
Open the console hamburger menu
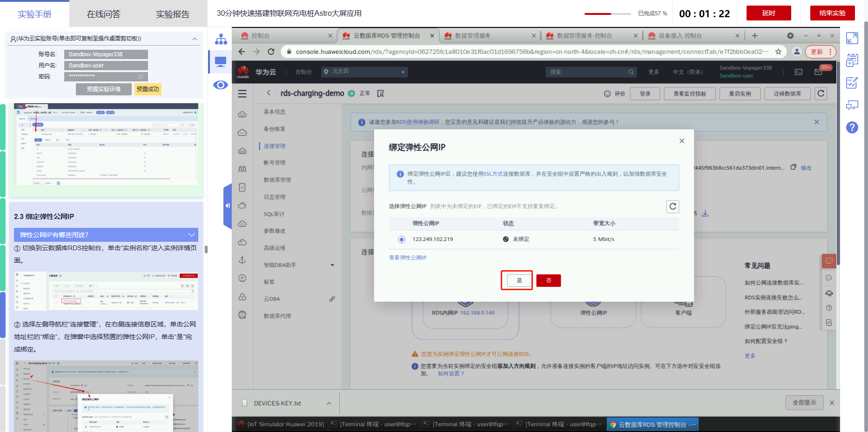click(242, 93)
